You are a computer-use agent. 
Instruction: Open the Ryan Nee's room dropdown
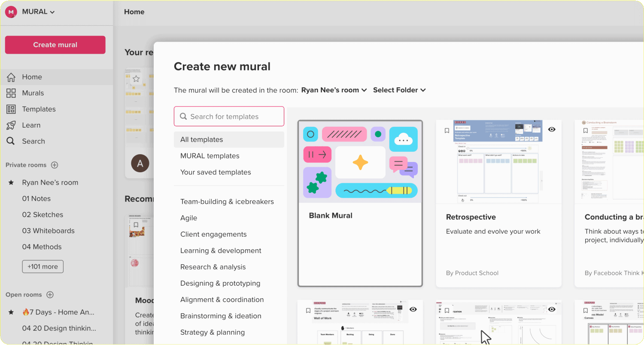334,90
